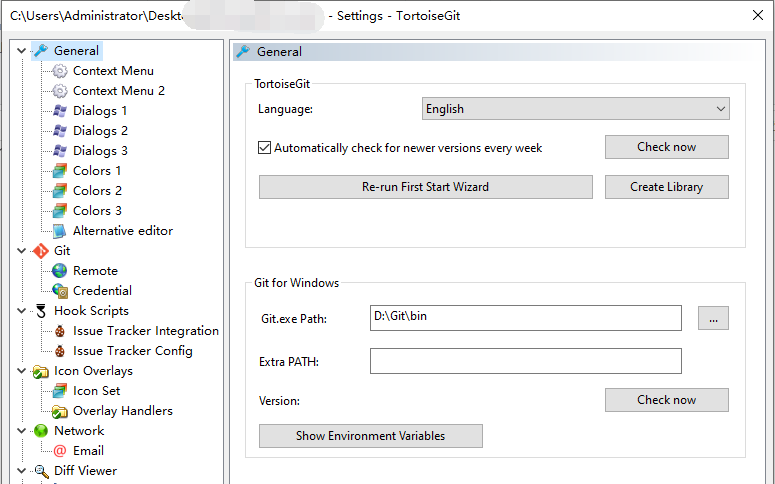
Task: Close the Settings window
Action: [758, 15]
